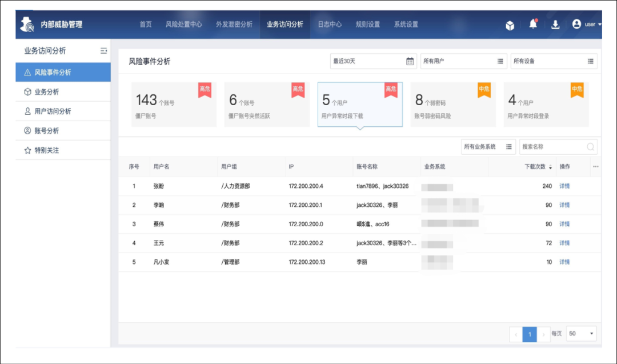Screen dimensions: 617x364
Task: Open the 日志中心 top menu
Action: (330, 25)
